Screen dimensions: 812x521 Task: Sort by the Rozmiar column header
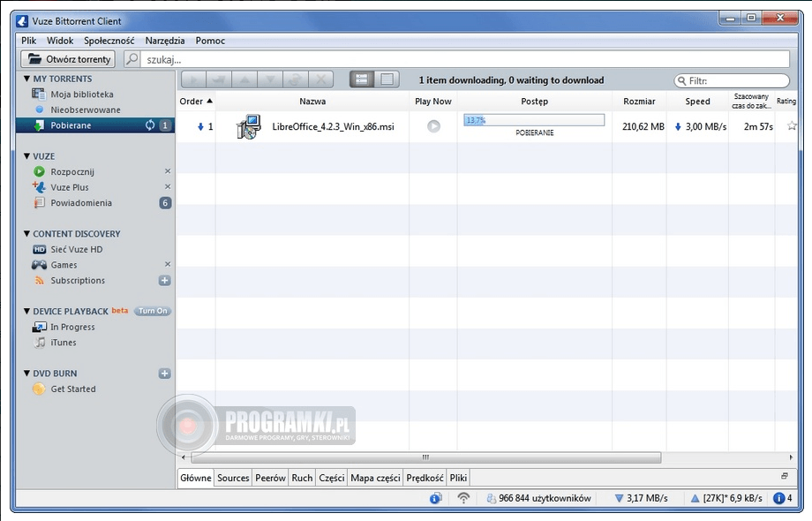click(639, 101)
